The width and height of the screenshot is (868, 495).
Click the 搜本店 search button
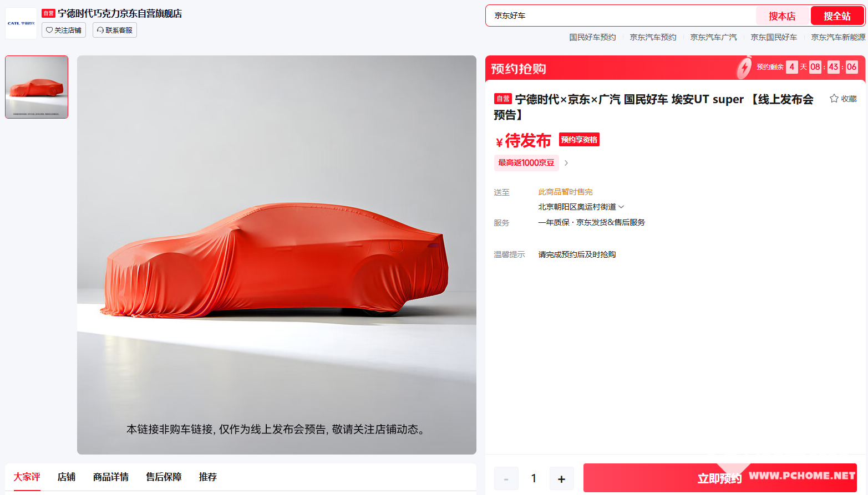pos(782,16)
